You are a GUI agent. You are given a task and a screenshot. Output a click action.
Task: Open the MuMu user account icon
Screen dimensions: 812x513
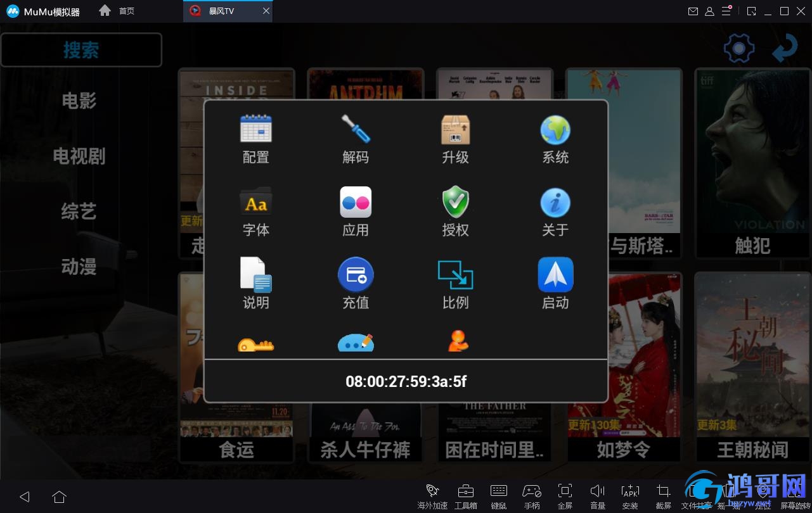click(709, 11)
